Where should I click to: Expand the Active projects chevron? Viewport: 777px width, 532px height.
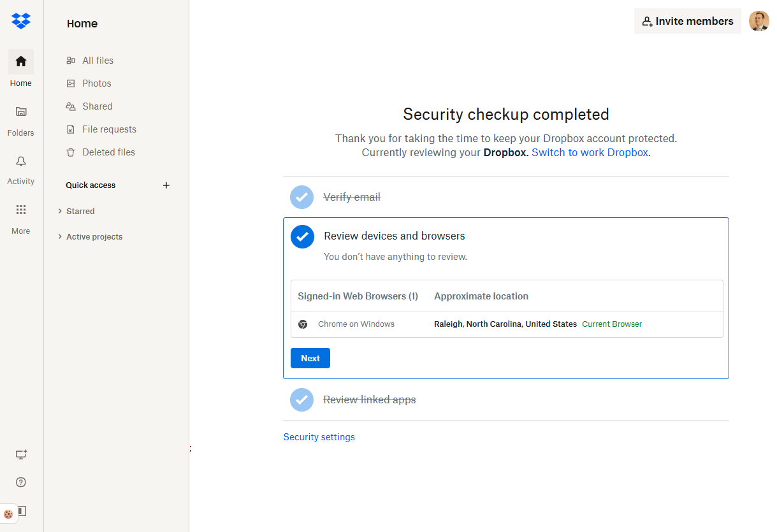point(60,236)
